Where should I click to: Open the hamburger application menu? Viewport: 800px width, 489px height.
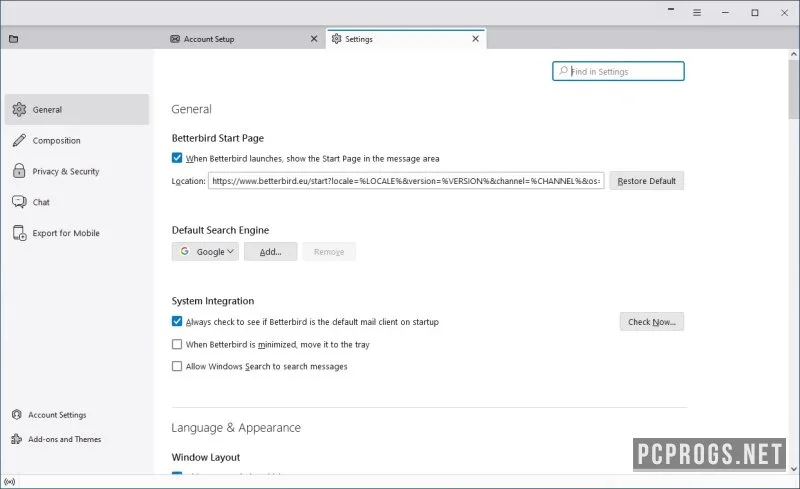pyautogui.click(x=697, y=13)
